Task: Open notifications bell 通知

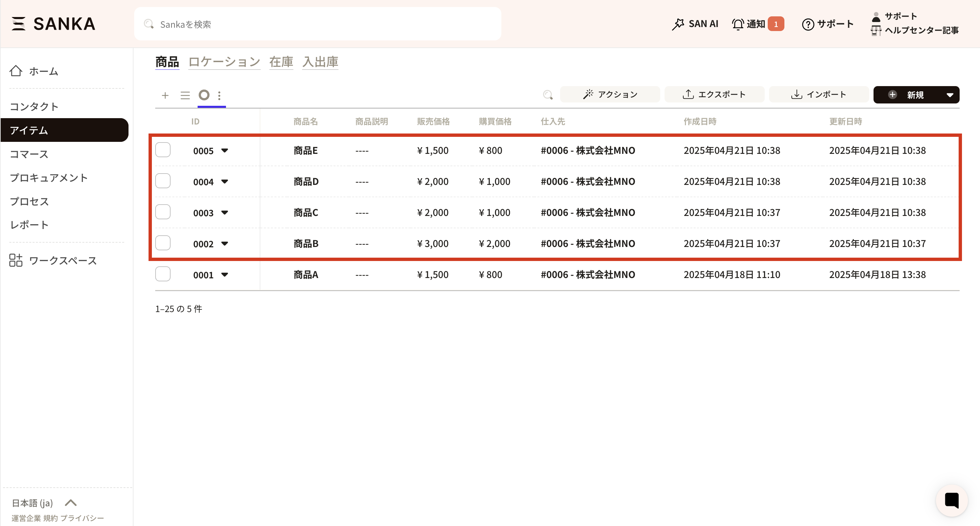Action: point(748,24)
